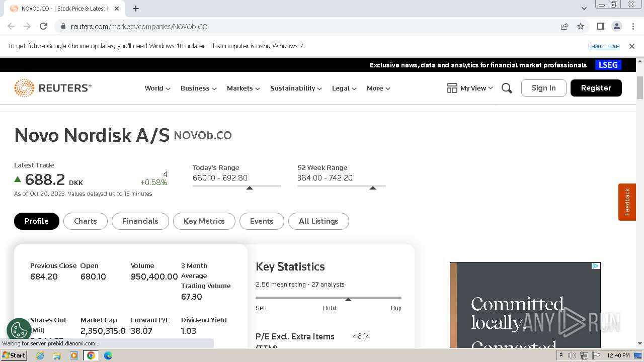Click the LSEG badge

pyautogui.click(x=608, y=65)
